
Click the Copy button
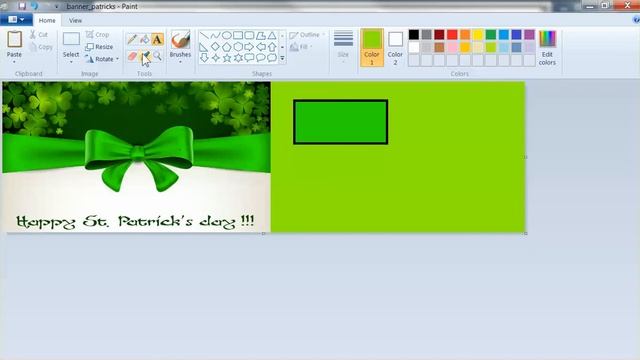click(41, 47)
